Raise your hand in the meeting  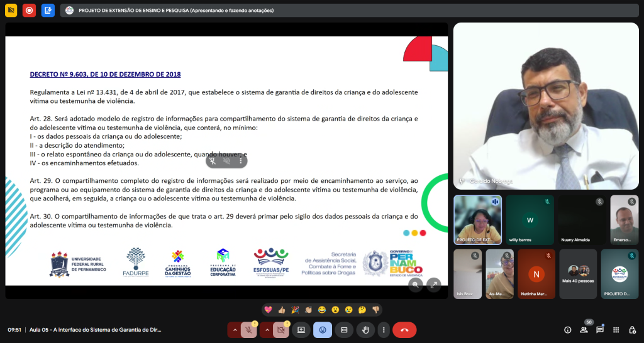365,330
